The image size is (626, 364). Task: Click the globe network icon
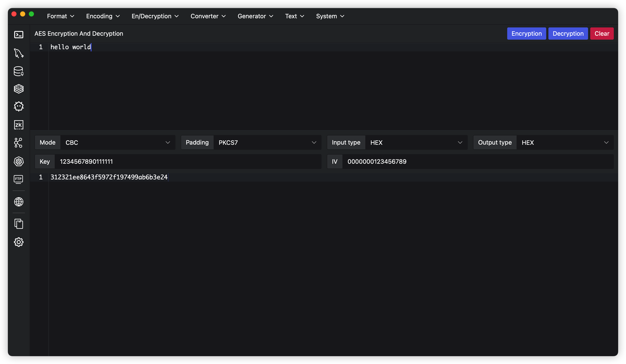(19, 202)
